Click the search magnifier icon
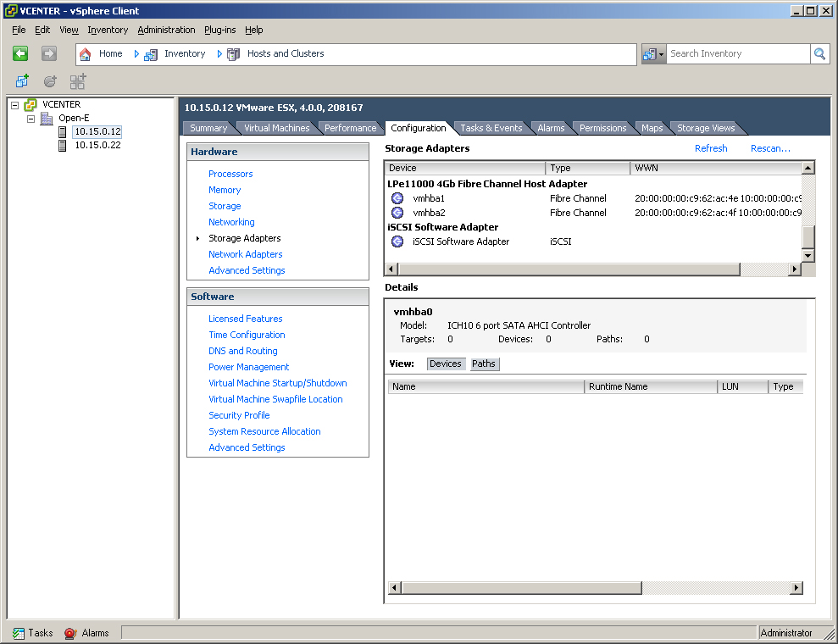 (819, 53)
